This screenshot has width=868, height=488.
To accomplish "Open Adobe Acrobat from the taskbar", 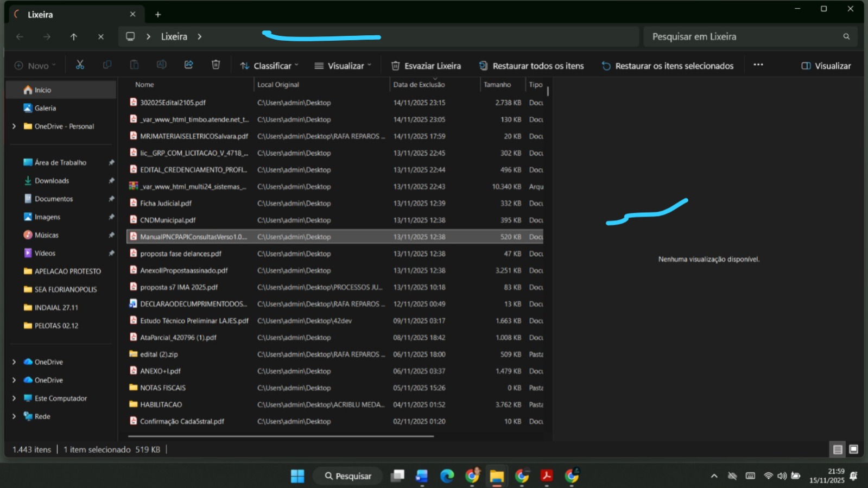I will click(546, 476).
